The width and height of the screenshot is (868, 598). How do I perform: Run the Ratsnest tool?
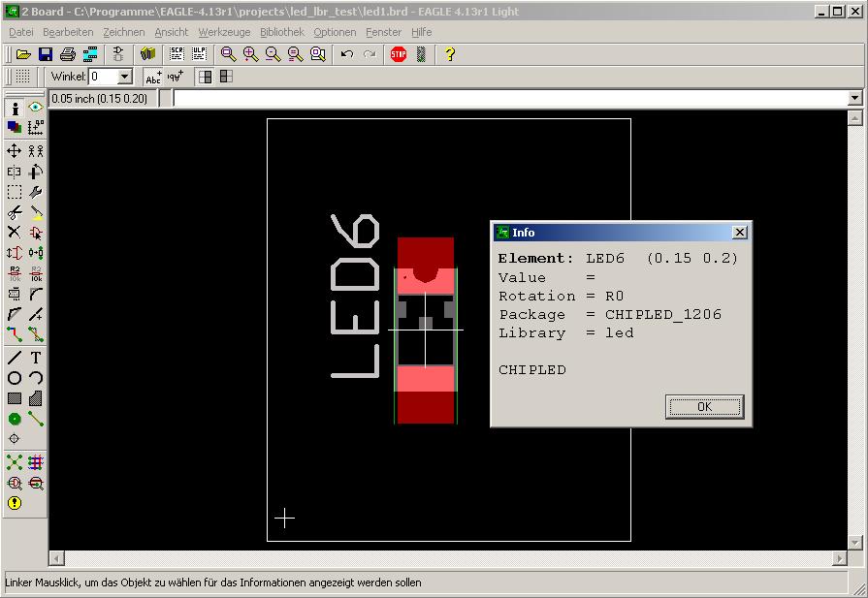15,462
